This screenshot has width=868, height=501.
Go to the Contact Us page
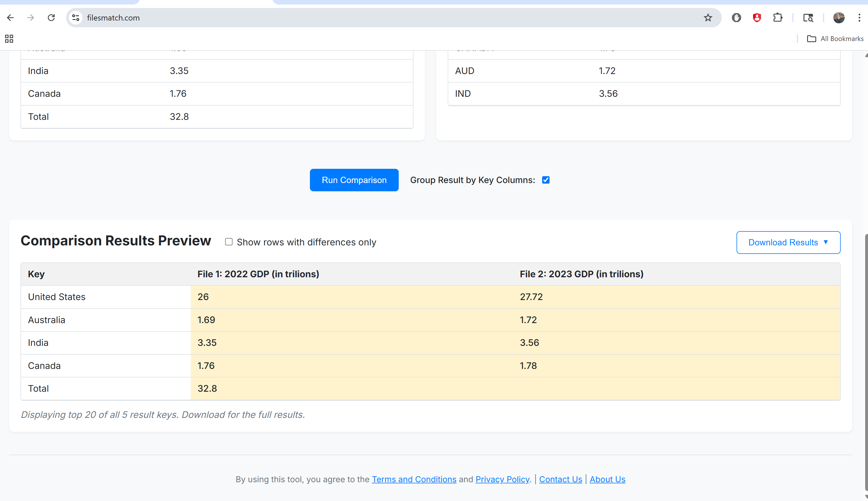pos(560,479)
